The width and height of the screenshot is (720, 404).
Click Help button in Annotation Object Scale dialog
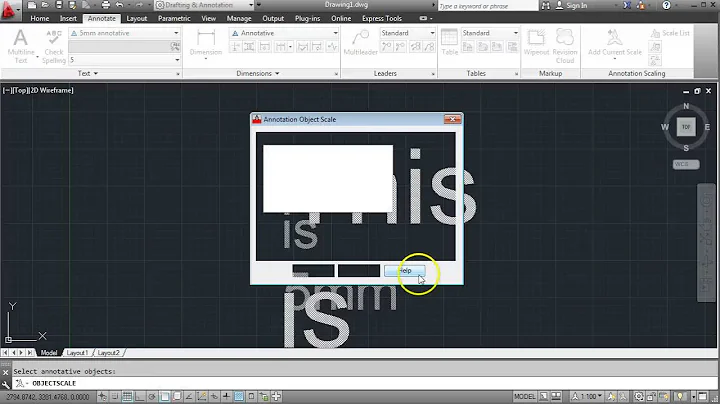(x=405, y=271)
